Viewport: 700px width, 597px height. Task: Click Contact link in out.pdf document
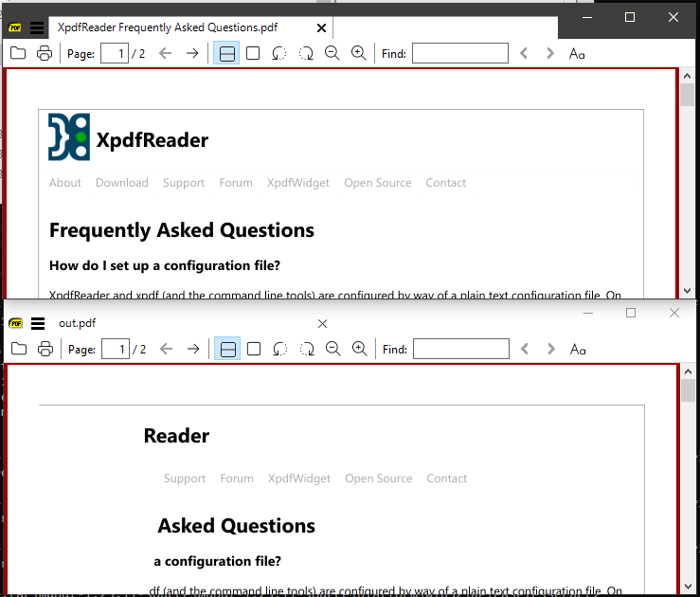point(446,479)
